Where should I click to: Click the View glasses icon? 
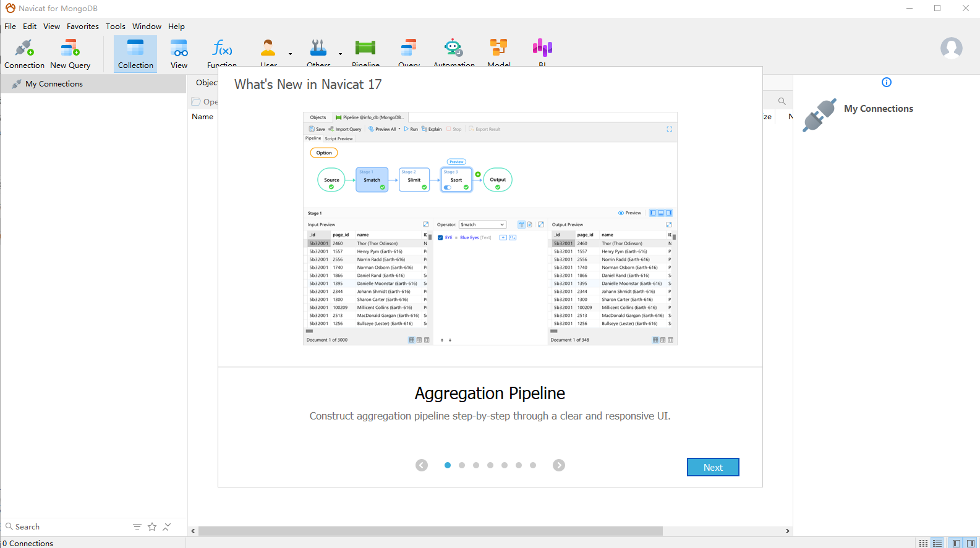(179, 48)
